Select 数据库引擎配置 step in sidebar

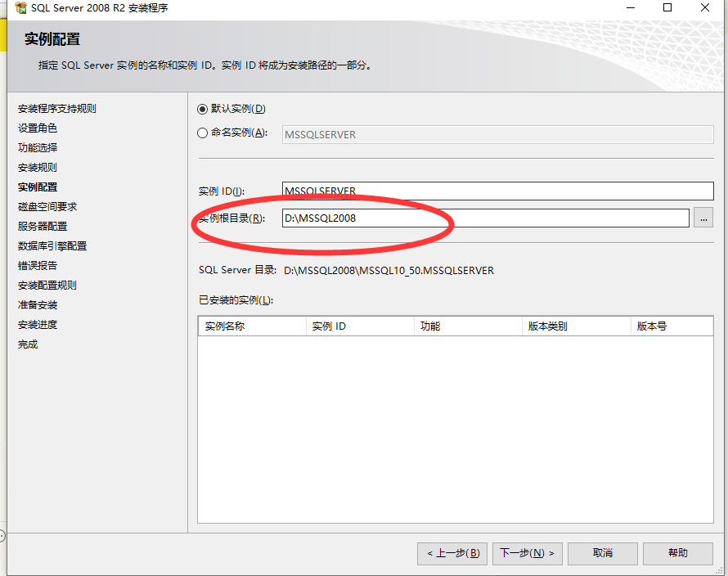52,246
